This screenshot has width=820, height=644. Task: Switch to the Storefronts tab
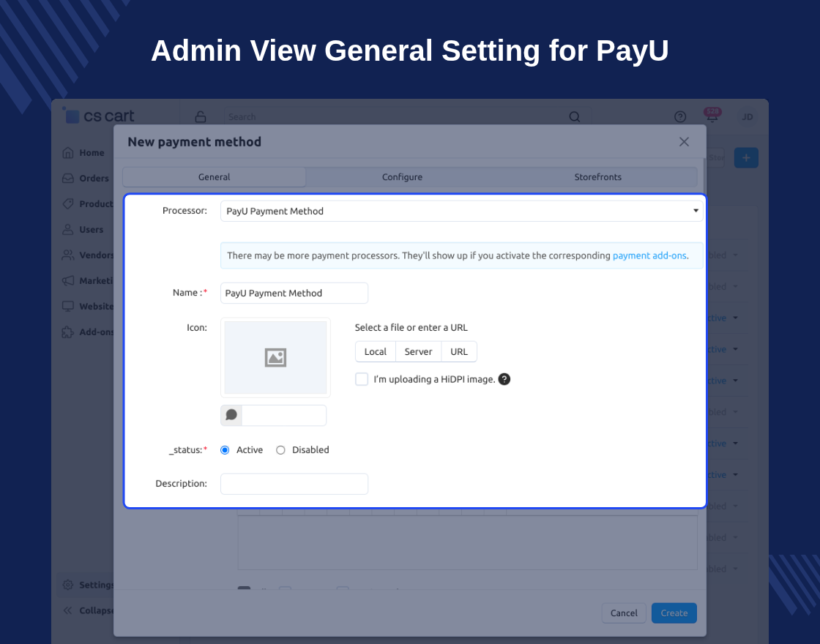coord(597,177)
